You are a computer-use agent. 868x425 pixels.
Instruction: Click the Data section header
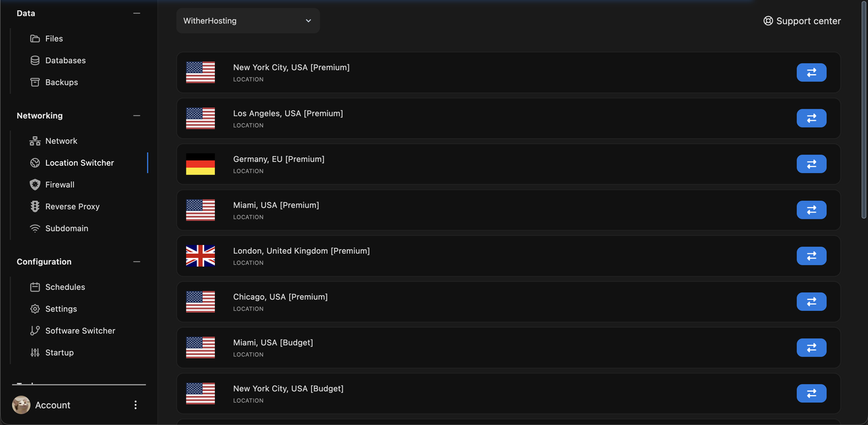(x=26, y=14)
